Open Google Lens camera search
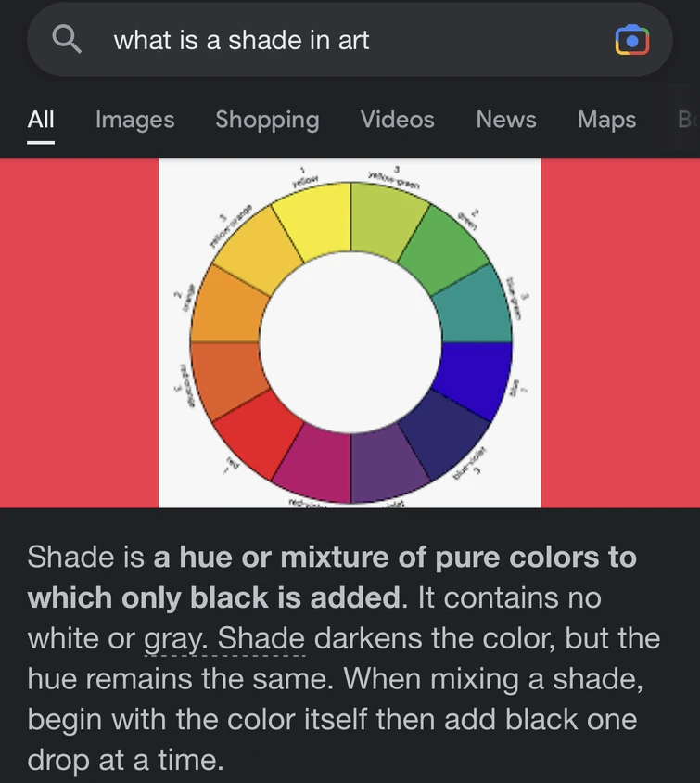The image size is (700, 783). (632, 39)
